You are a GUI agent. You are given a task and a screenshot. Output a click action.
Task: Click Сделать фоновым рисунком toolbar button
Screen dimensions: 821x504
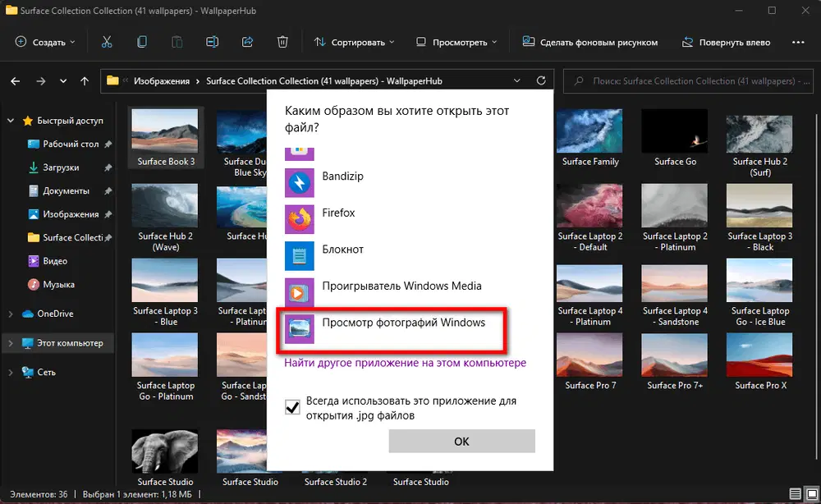[590, 43]
